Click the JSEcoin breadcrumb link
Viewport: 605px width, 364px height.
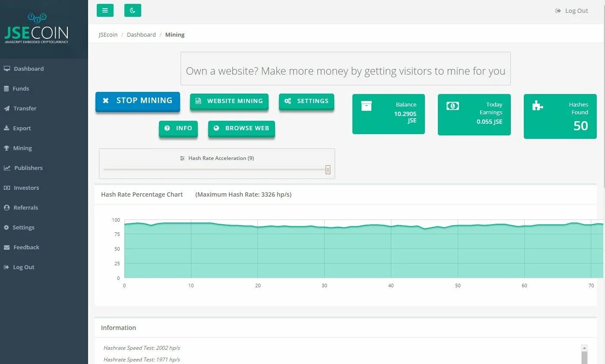[x=108, y=35]
